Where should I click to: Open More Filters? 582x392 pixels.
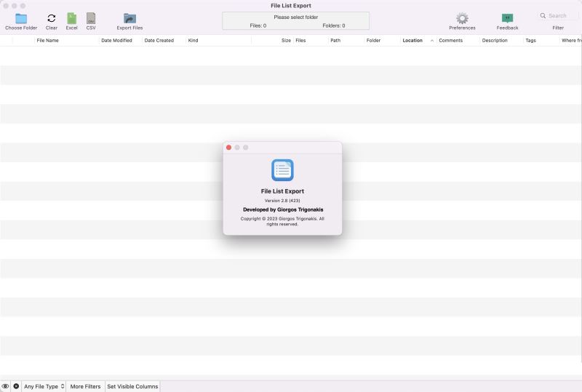coord(85,386)
